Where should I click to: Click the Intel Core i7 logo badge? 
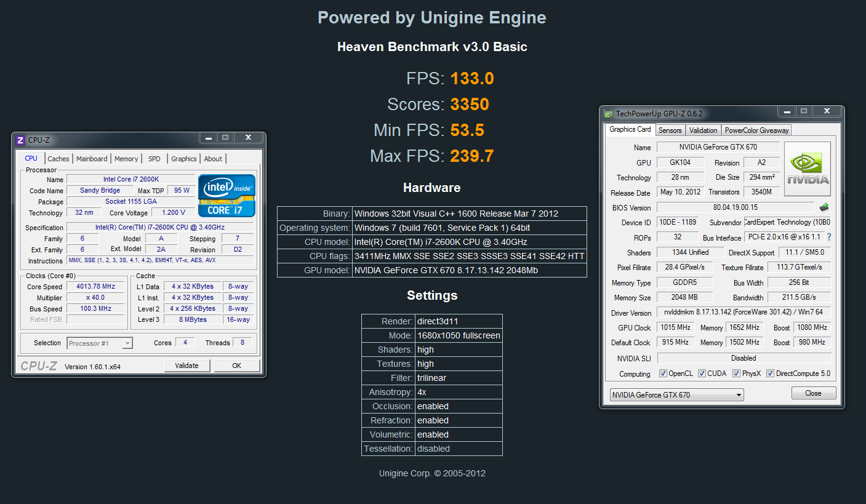[x=226, y=194]
